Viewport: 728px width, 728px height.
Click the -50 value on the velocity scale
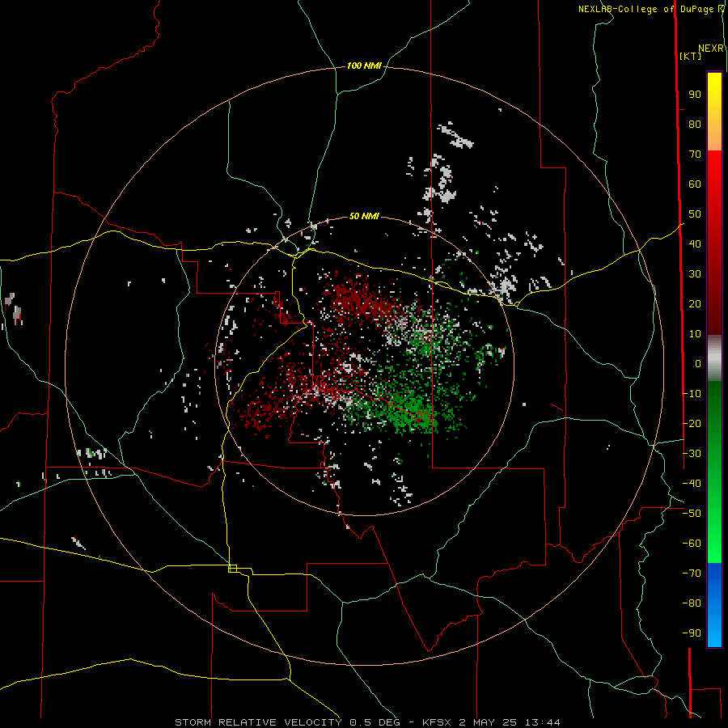692,514
